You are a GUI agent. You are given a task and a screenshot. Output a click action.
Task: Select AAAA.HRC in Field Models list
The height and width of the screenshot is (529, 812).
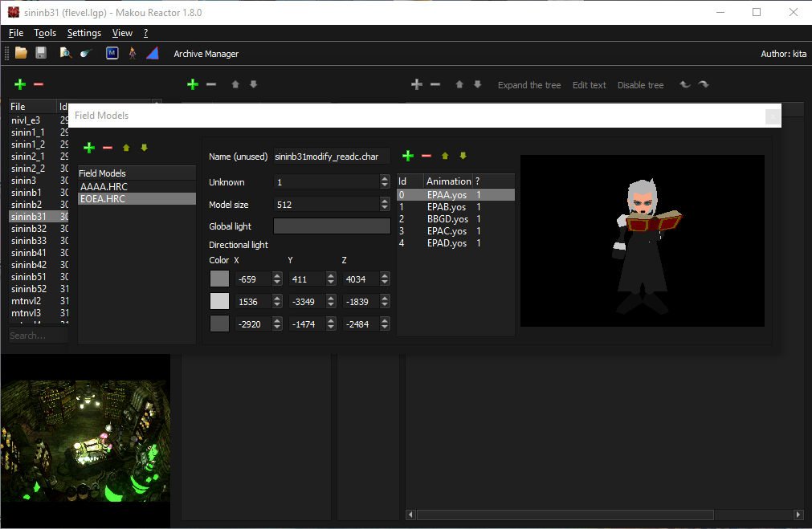137,186
